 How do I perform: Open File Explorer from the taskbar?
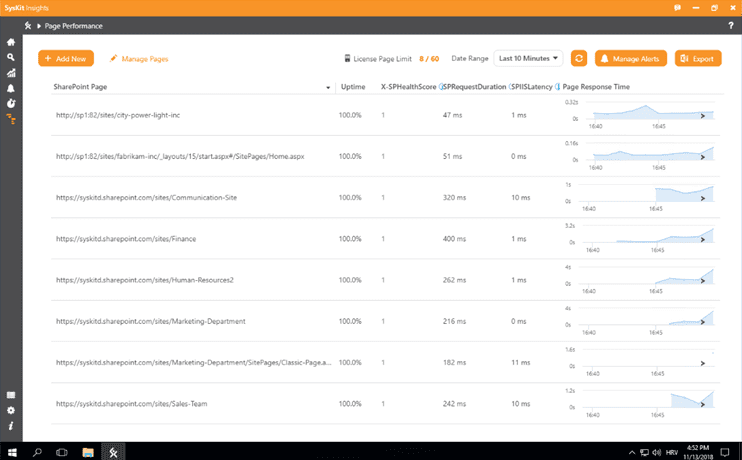[88, 452]
